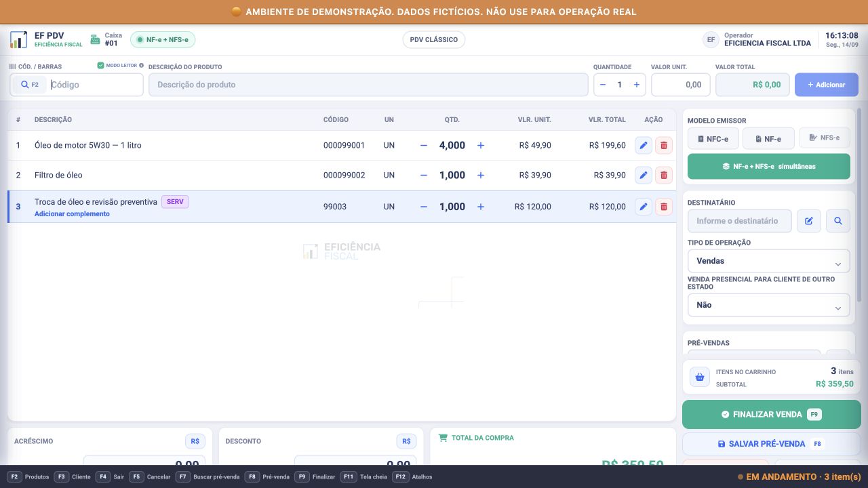Remove the Troca de óleo service item
868x488 pixels.
[664, 207]
